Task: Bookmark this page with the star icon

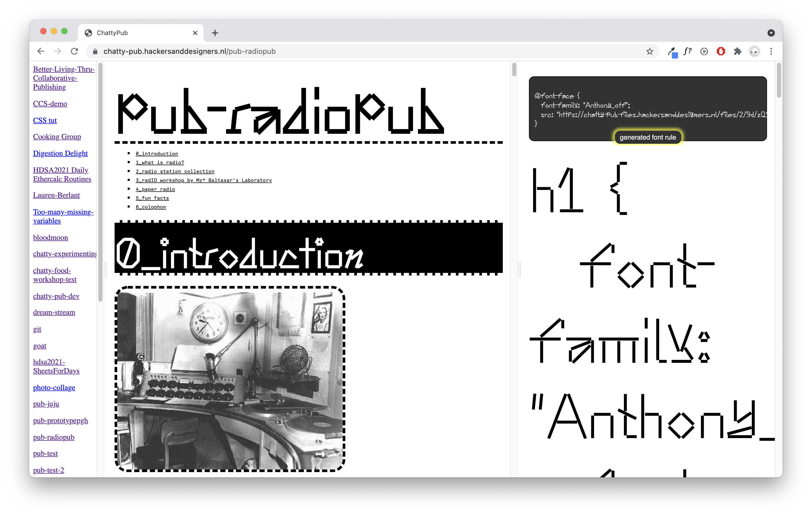Action: click(650, 51)
